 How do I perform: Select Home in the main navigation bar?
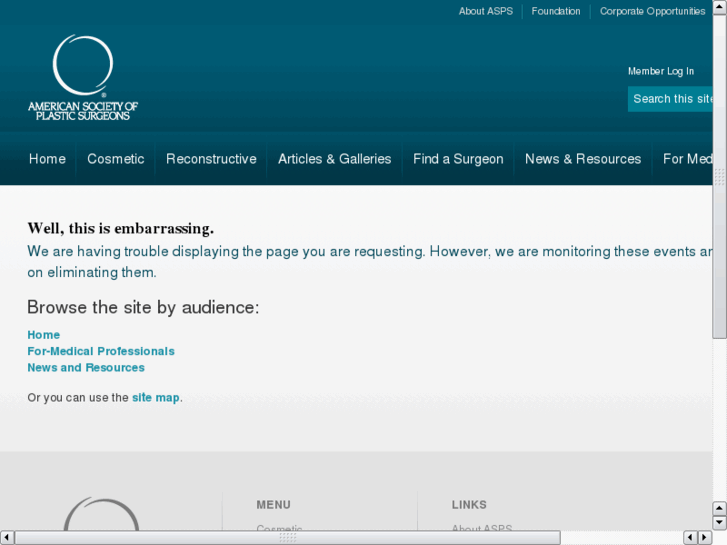click(x=47, y=159)
